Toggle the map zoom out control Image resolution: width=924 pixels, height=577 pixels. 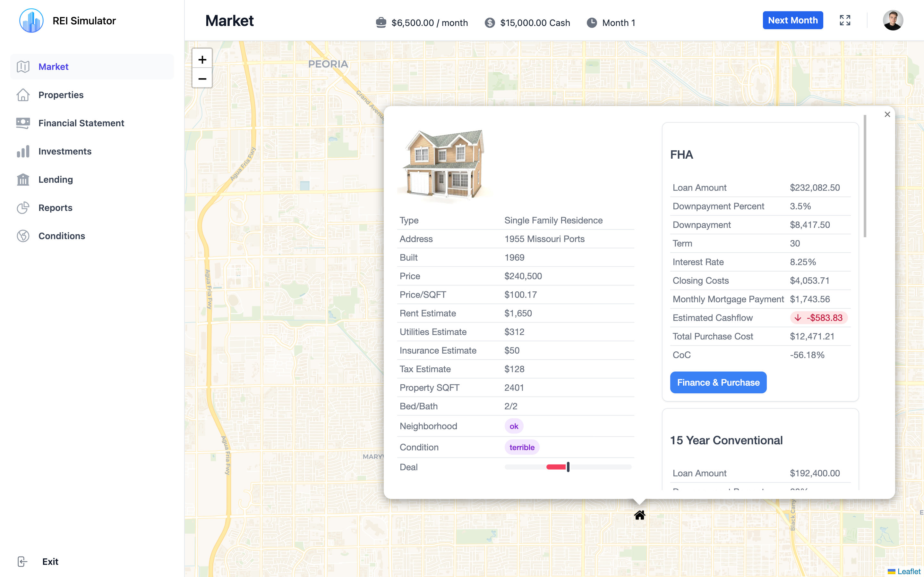coord(202,79)
